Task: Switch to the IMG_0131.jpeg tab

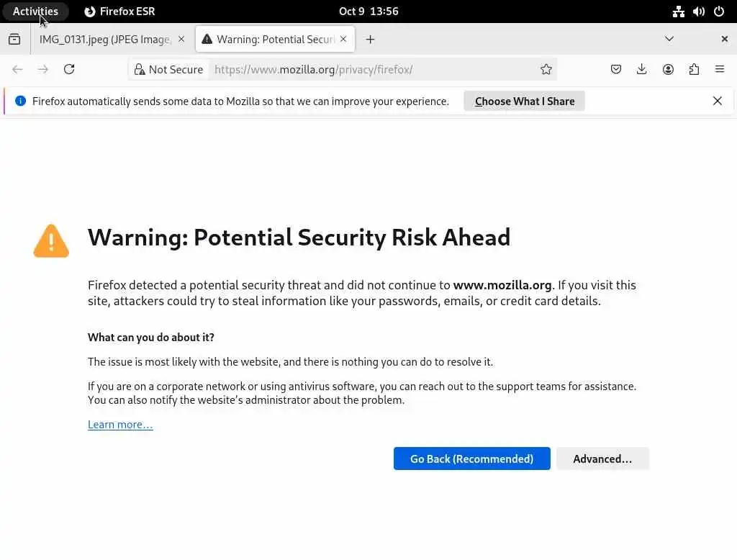Action: pos(104,39)
